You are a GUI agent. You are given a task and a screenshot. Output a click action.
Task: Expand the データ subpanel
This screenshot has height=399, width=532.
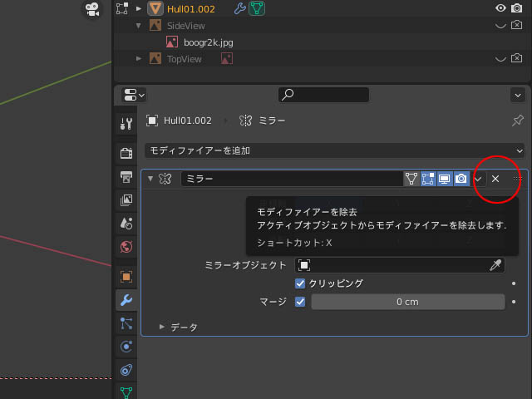pos(162,327)
